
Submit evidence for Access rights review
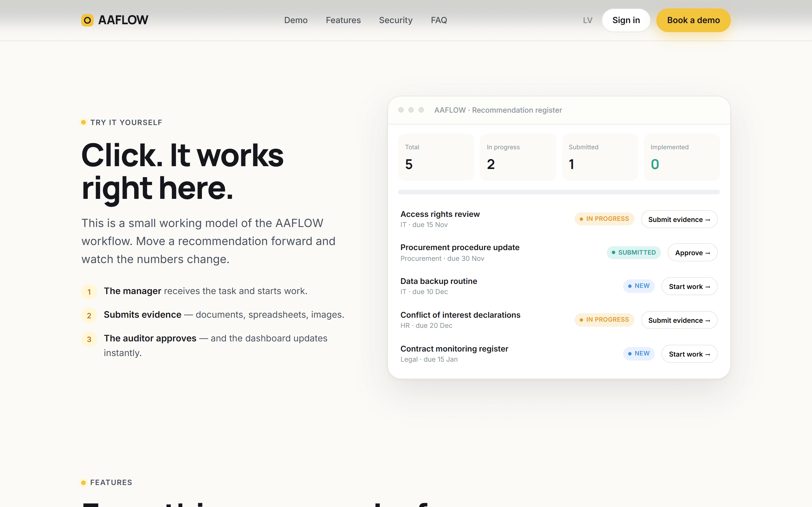tap(679, 219)
